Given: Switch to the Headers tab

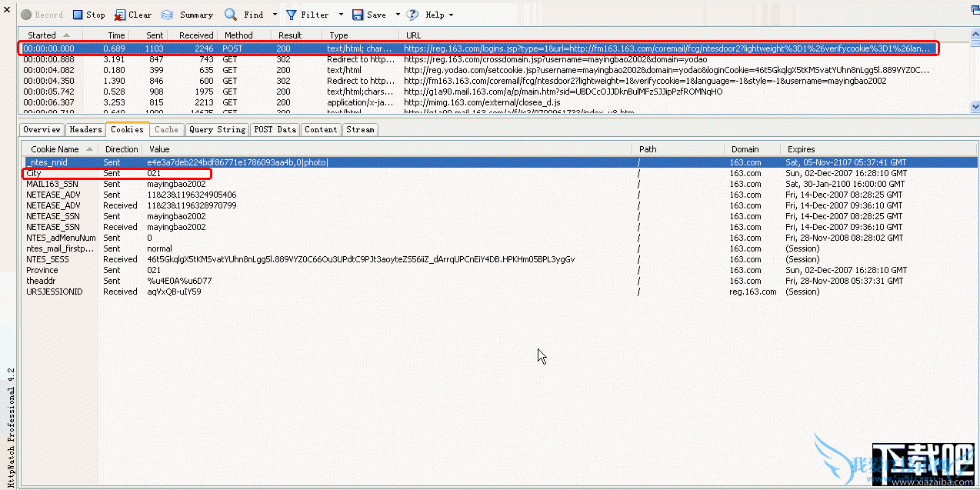Looking at the screenshot, I should (85, 129).
